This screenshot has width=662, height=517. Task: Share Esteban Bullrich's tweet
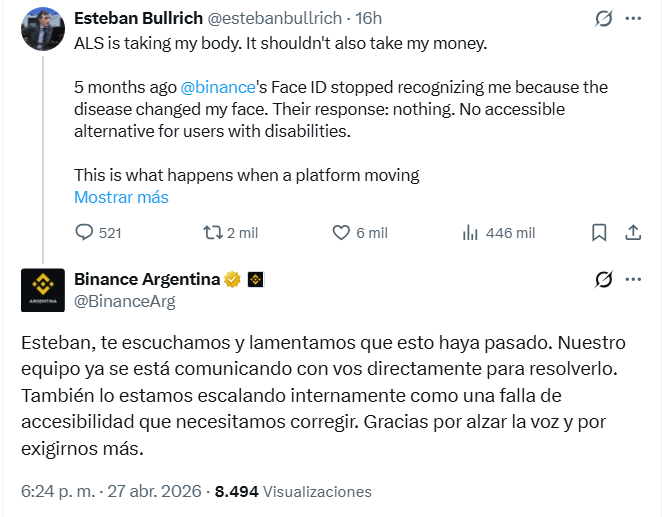[x=632, y=233]
